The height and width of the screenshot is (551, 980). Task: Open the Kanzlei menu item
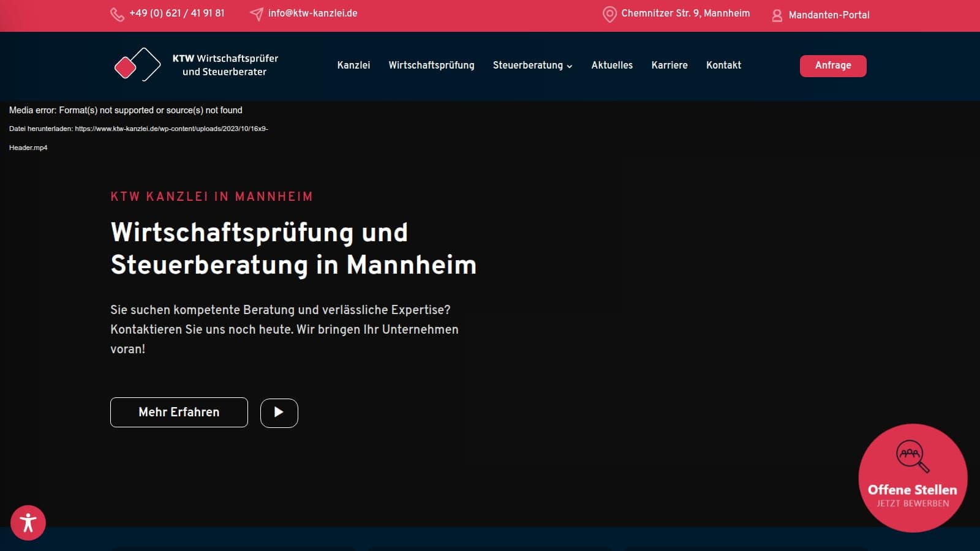(x=353, y=65)
